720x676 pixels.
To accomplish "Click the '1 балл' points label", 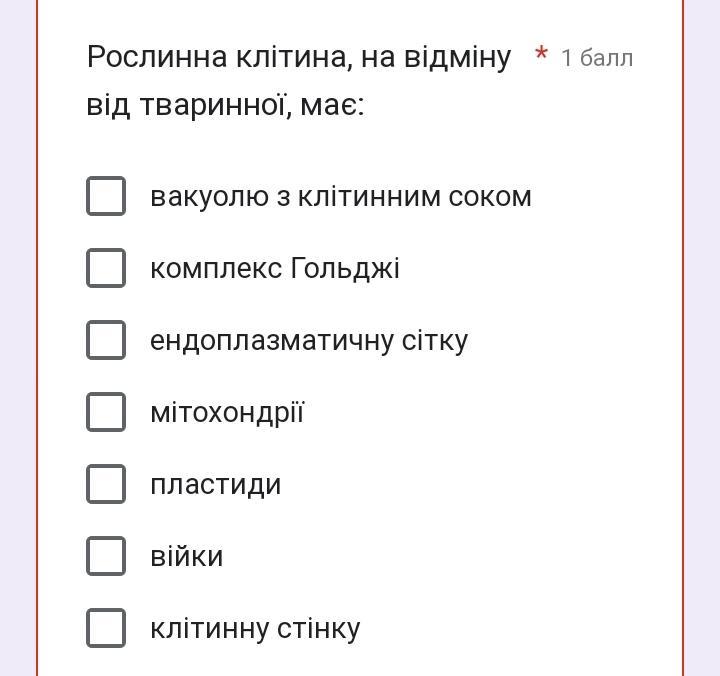I will point(597,58).
